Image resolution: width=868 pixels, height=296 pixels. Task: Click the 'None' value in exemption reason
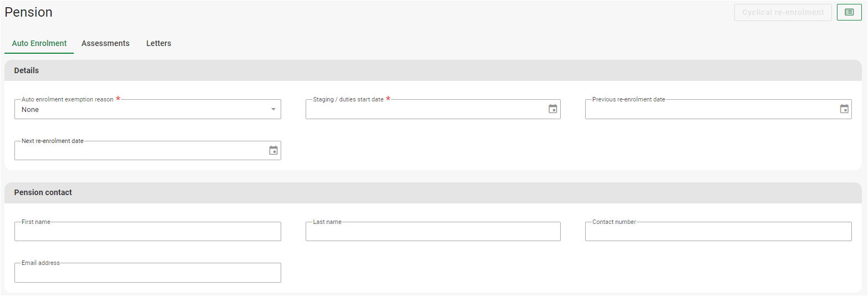pos(31,110)
